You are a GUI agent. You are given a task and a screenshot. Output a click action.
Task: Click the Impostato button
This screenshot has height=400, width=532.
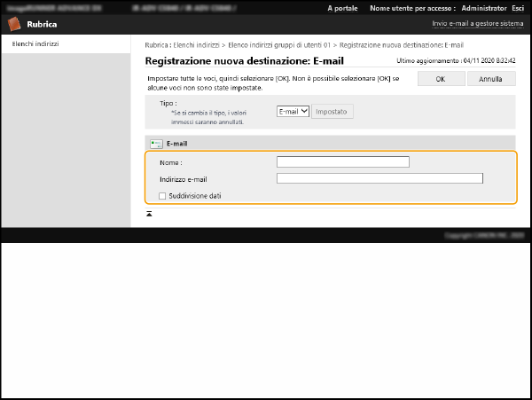pyautogui.click(x=332, y=111)
